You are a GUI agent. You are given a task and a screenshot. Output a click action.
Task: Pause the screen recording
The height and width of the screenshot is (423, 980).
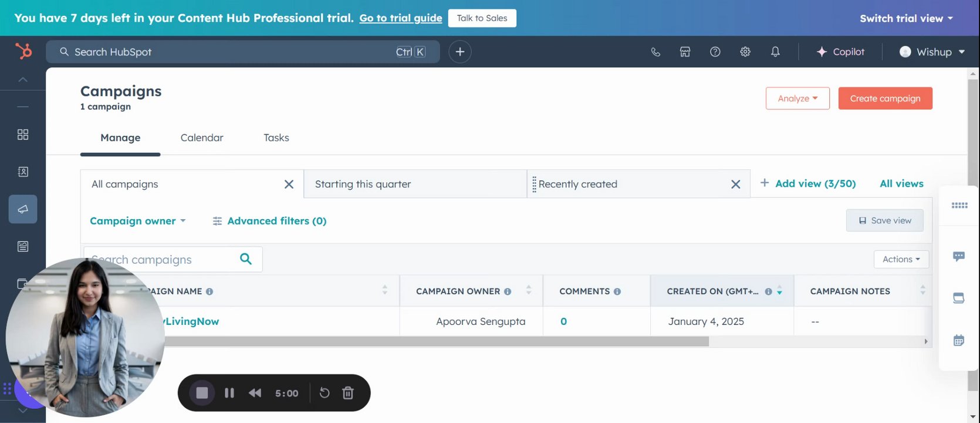[x=229, y=393]
